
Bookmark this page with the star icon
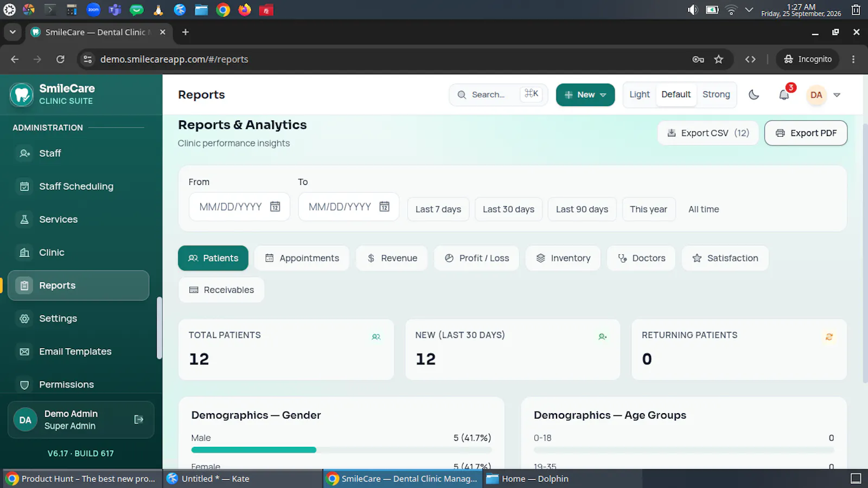pyautogui.click(x=719, y=59)
